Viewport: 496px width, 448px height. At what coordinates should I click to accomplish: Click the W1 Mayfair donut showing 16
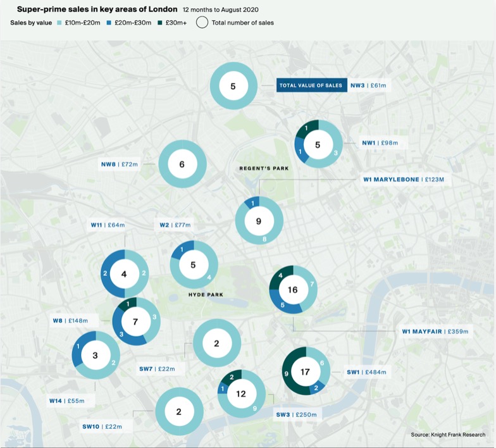click(x=292, y=290)
